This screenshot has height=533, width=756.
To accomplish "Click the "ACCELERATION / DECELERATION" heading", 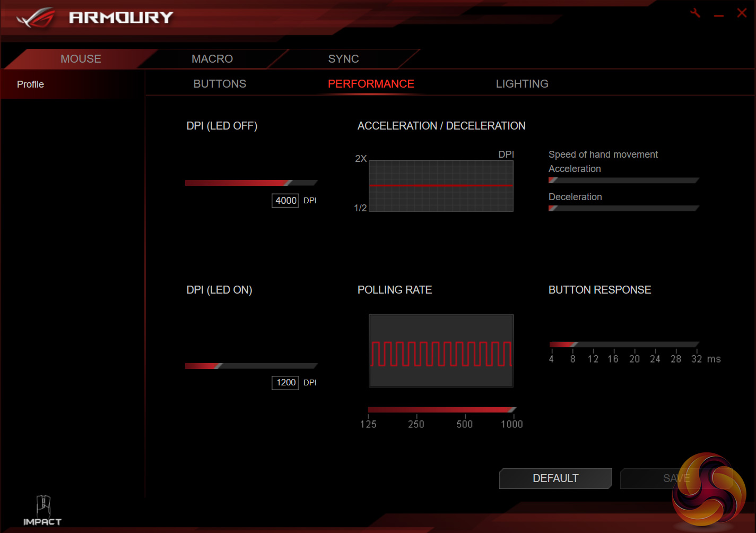I will pos(441,126).
